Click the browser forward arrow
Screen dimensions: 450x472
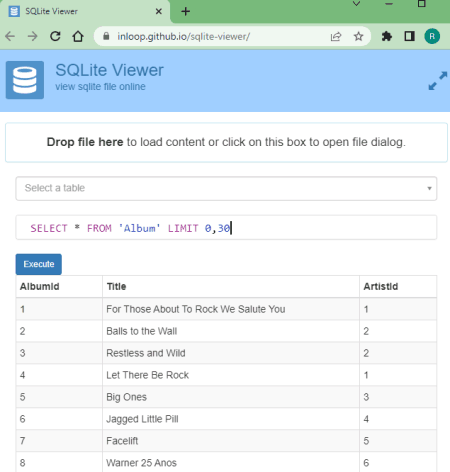coord(33,36)
